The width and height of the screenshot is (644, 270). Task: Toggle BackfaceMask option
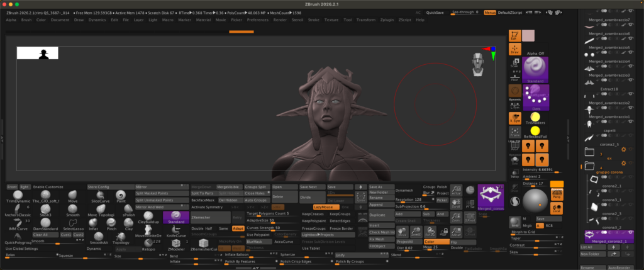pos(203,200)
